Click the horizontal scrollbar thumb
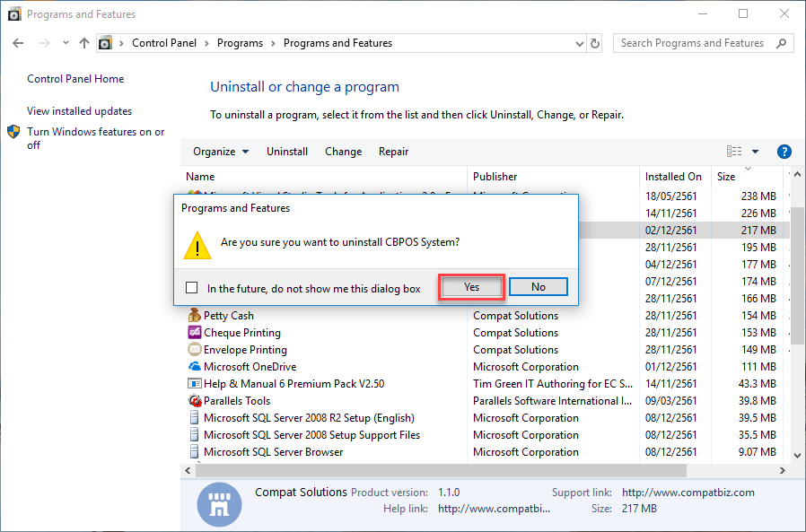This screenshot has height=532, width=806. coord(441,470)
